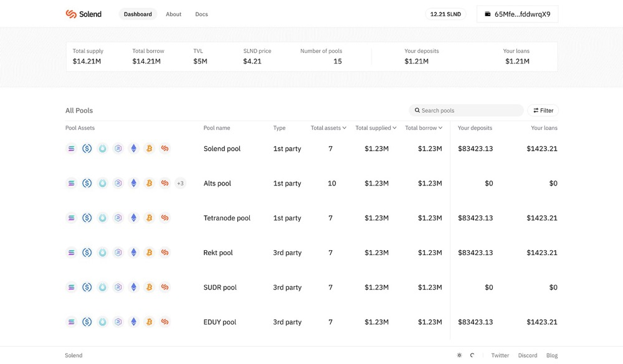623x364 pixels.
Task: Click the Solana icon in Rekt pool row
Action: click(71, 253)
